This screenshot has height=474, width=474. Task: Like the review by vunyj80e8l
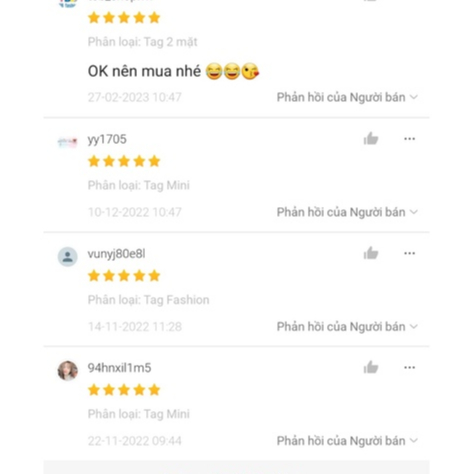coord(371,253)
